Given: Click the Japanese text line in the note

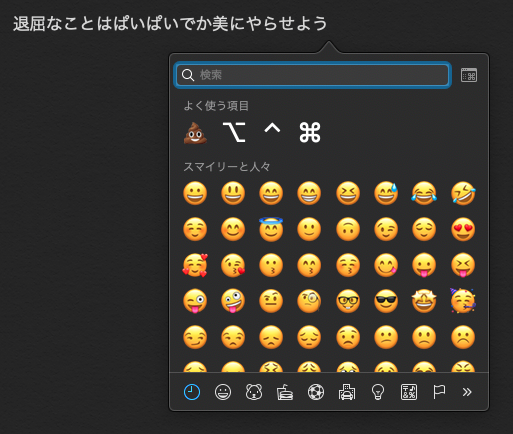Looking at the screenshot, I should (x=170, y=24).
